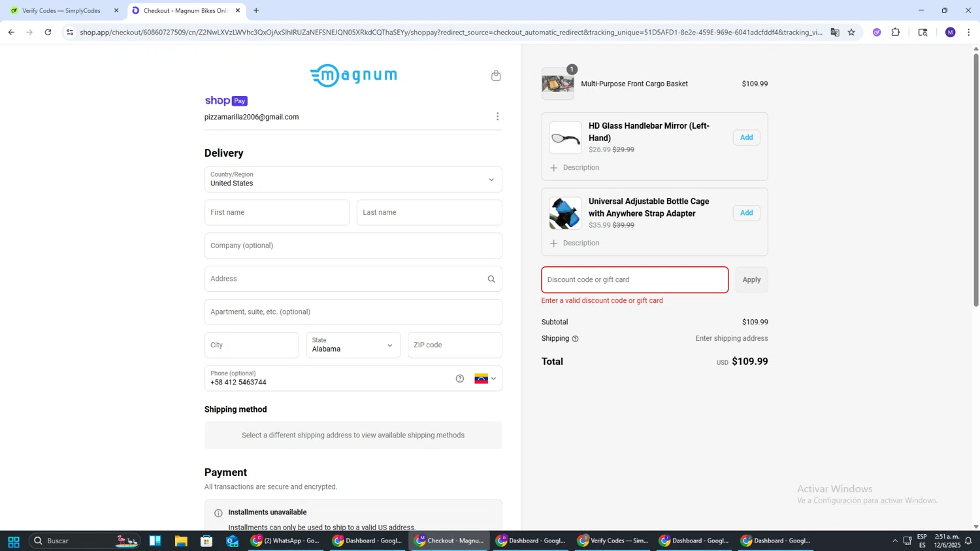This screenshot has width=980, height=551.
Task: Click the 'Enter shipping address' text
Action: pyautogui.click(x=732, y=339)
